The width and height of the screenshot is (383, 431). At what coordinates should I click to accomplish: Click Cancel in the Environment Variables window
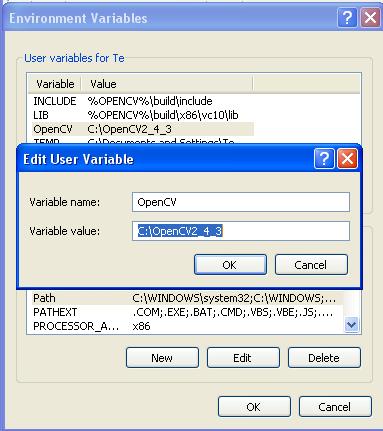pos(335,406)
